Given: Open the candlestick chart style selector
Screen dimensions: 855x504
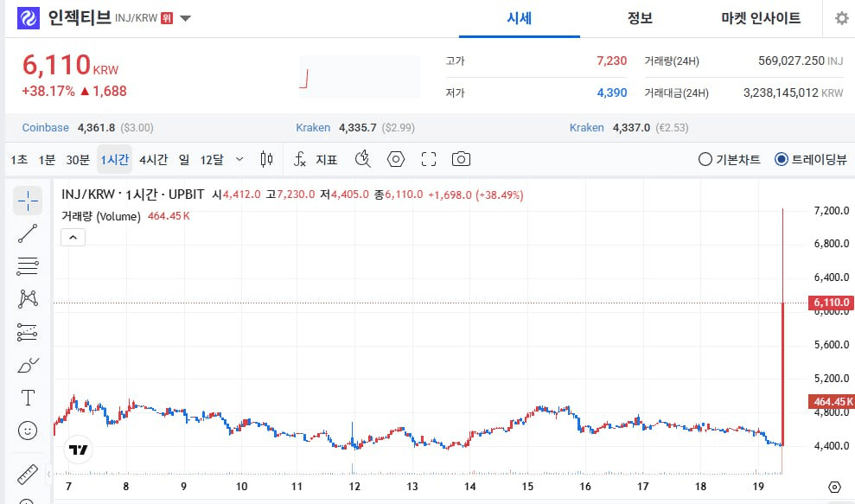Looking at the screenshot, I should (266, 159).
